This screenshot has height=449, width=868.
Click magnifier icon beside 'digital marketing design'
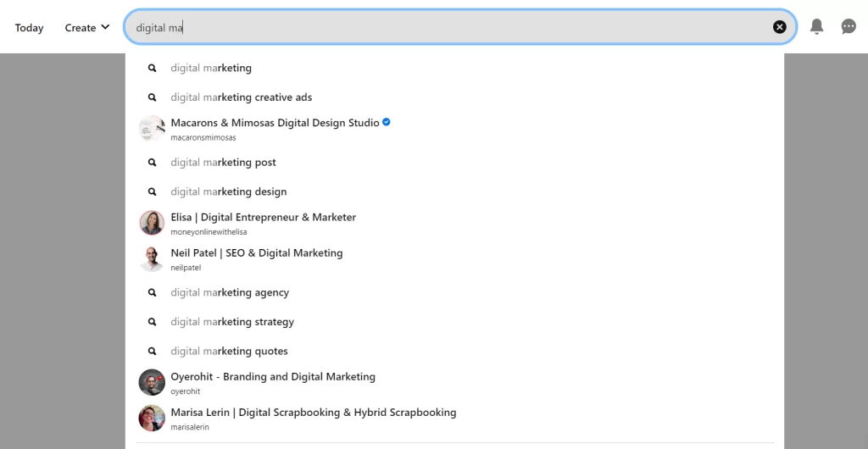click(x=153, y=191)
